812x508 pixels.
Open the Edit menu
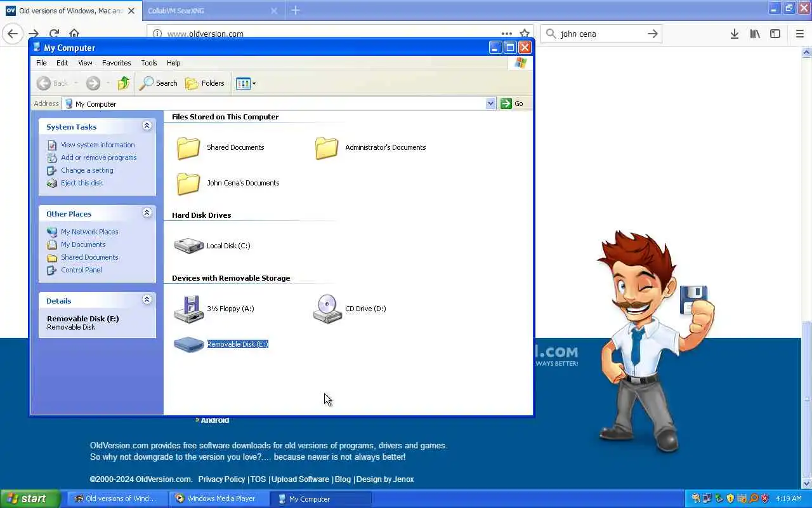tap(62, 63)
